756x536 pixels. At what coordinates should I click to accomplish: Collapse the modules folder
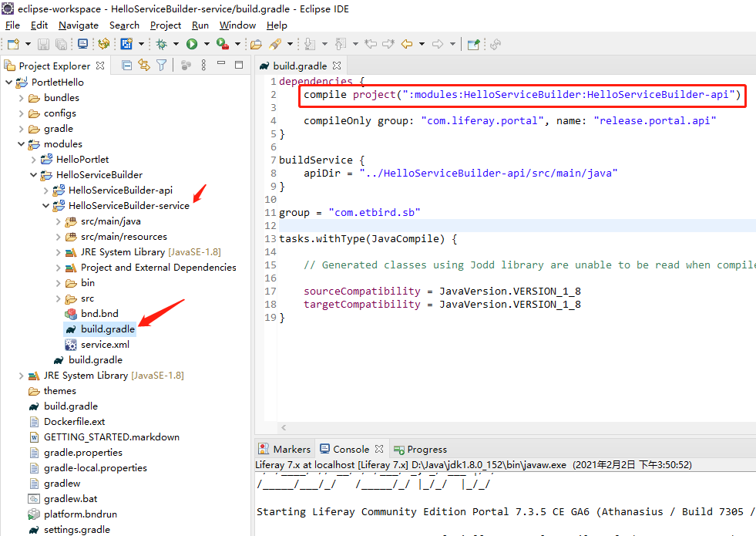22,143
